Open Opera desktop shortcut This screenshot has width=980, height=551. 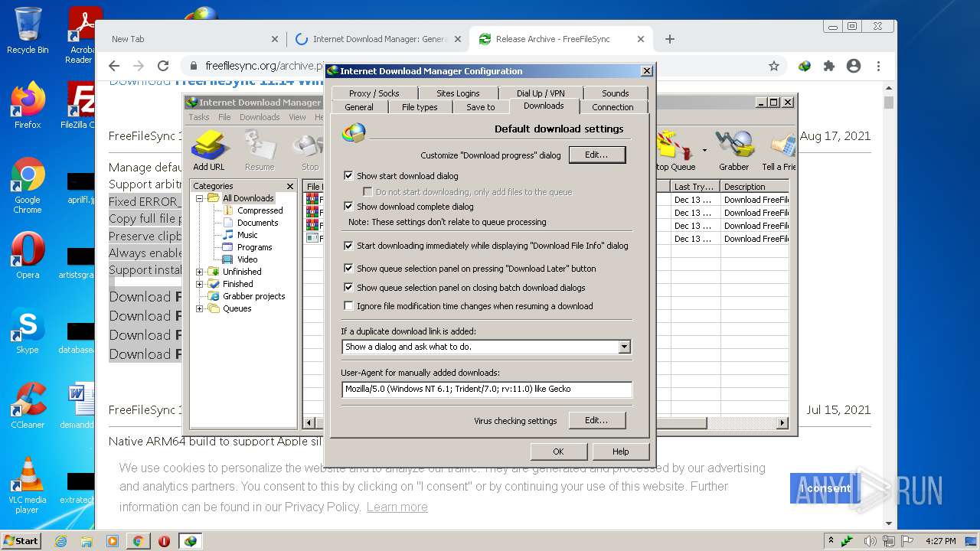(28, 255)
